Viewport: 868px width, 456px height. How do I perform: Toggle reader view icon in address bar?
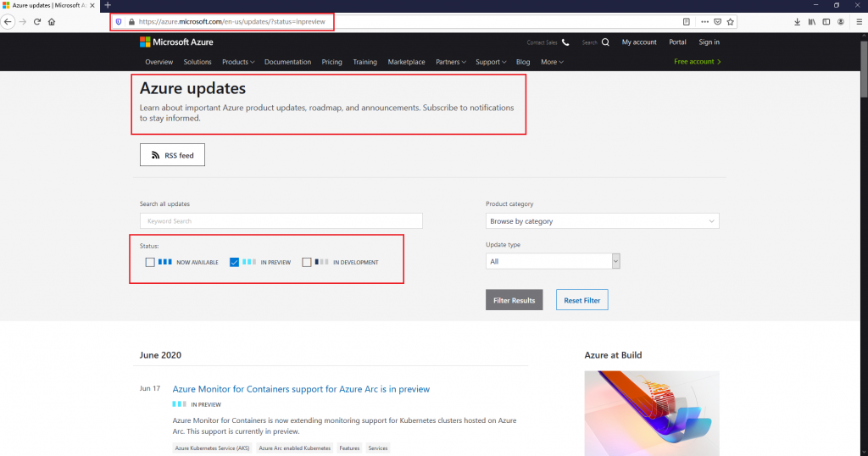(x=687, y=21)
